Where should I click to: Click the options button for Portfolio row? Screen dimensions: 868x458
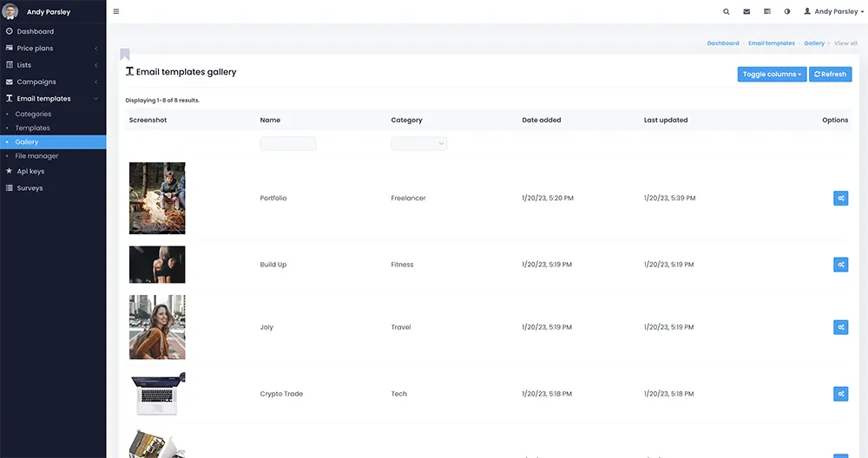coord(841,198)
